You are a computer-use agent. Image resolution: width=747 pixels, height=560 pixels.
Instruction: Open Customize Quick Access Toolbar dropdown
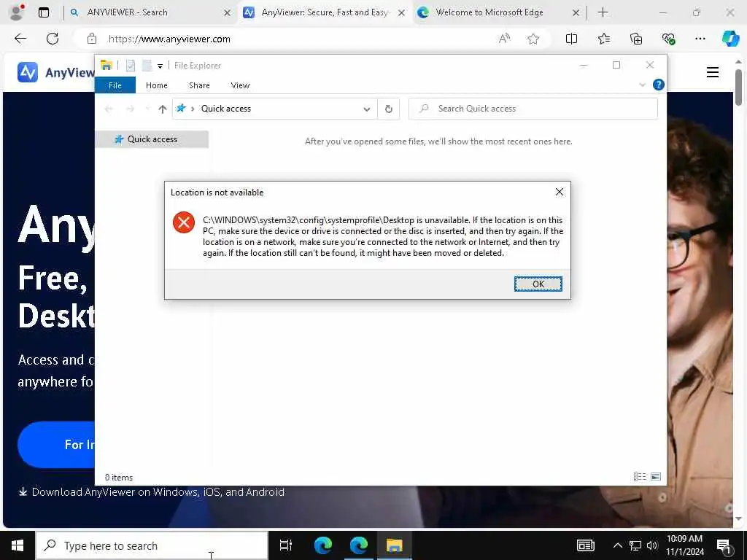pos(160,66)
